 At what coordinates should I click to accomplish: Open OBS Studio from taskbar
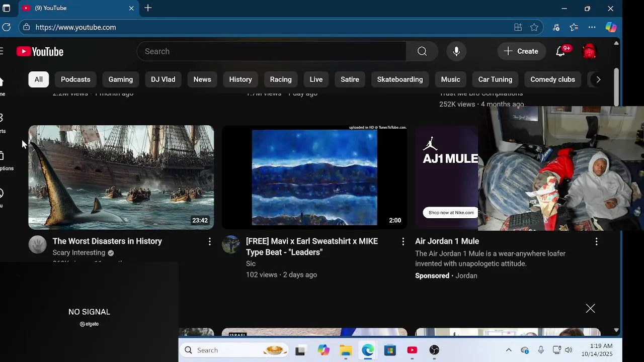click(434, 350)
